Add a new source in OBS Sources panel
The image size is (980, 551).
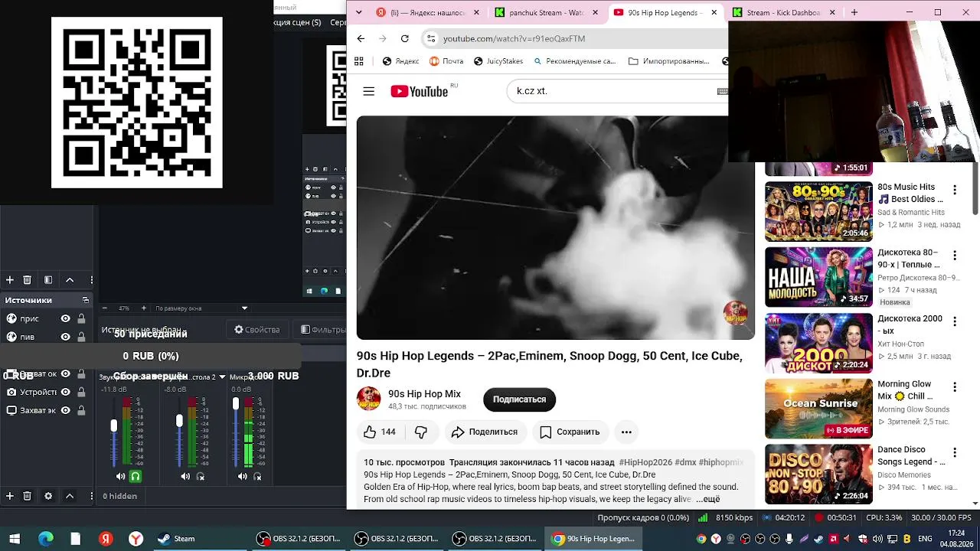click(10, 496)
